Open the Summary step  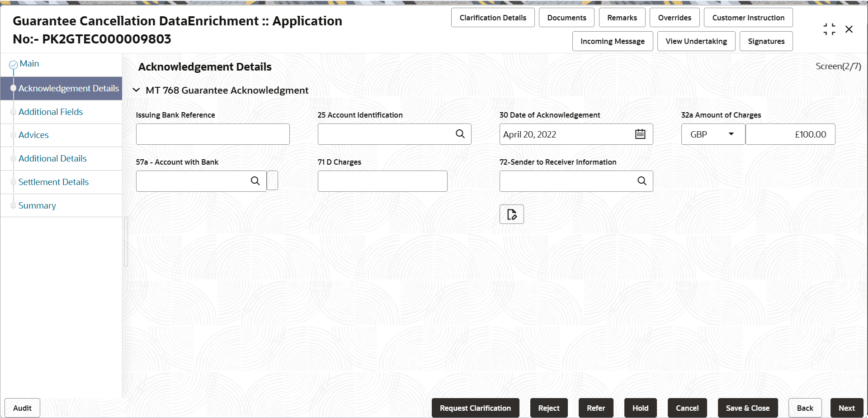tap(37, 205)
